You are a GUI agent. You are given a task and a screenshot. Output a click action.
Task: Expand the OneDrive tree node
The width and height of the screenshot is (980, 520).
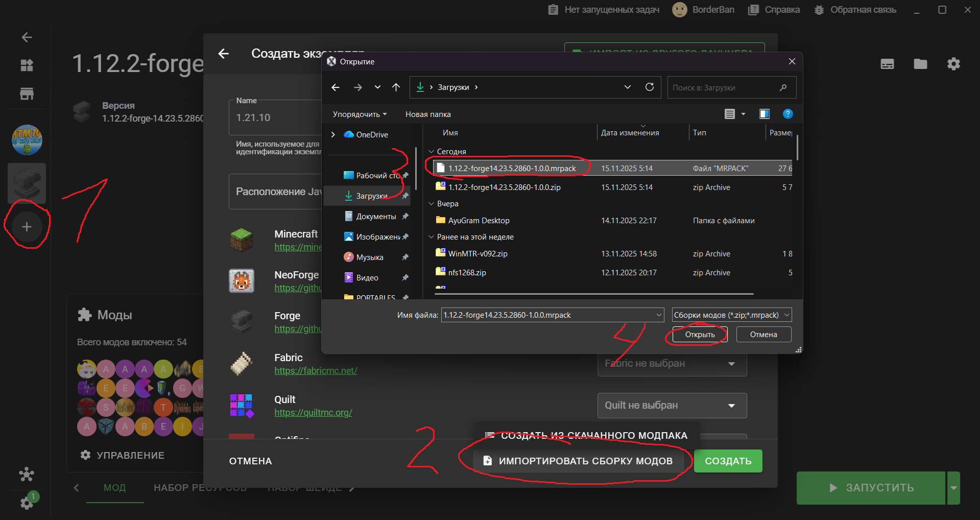click(x=333, y=135)
